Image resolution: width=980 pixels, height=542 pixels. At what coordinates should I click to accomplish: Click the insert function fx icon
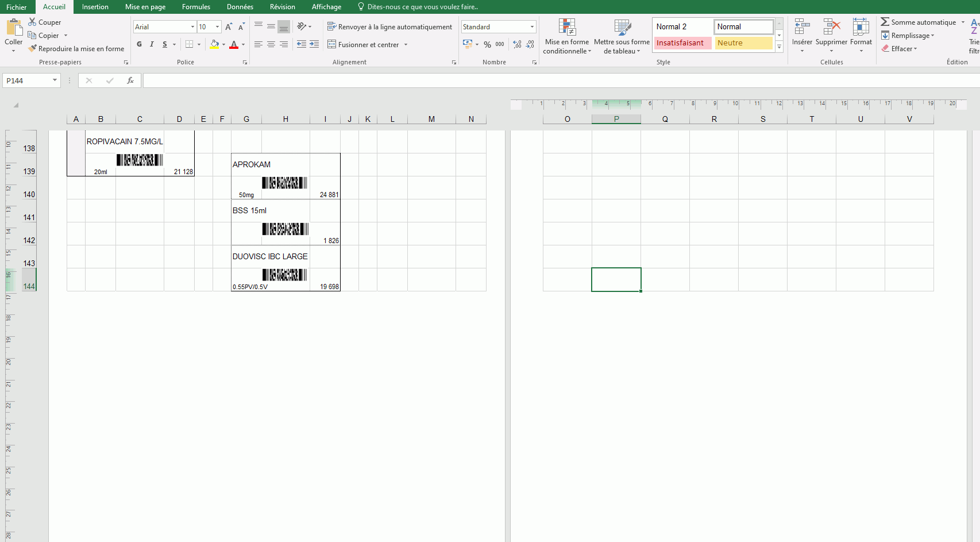[130, 80]
